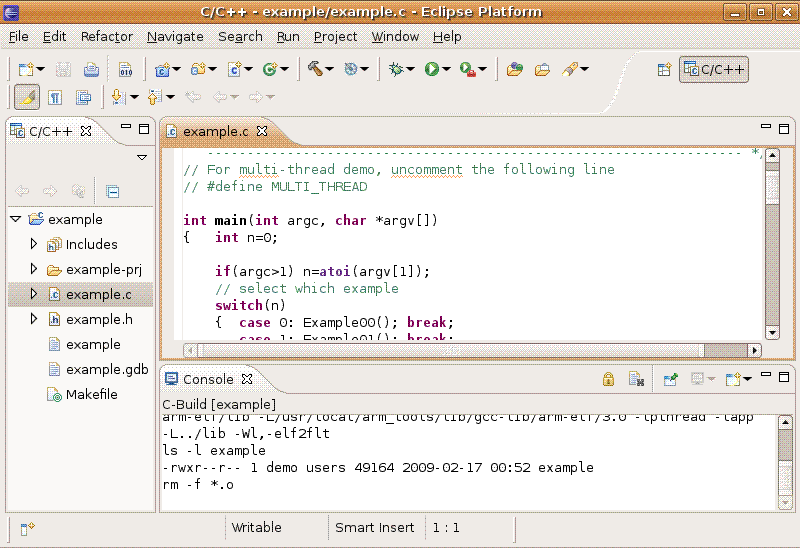Click Collapse All icon in project view
This screenshot has height=548, width=800.
click(x=112, y=192)
